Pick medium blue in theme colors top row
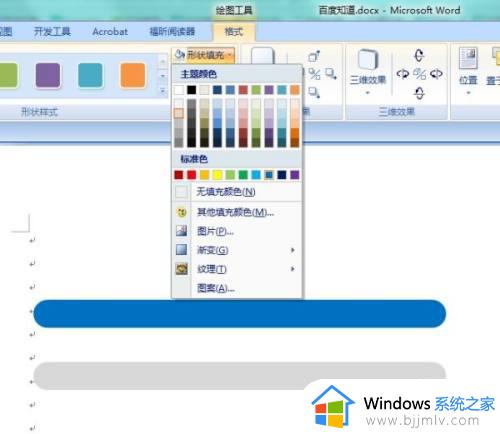The width and height of the screenshot is (500, 434). pos(230,90)
